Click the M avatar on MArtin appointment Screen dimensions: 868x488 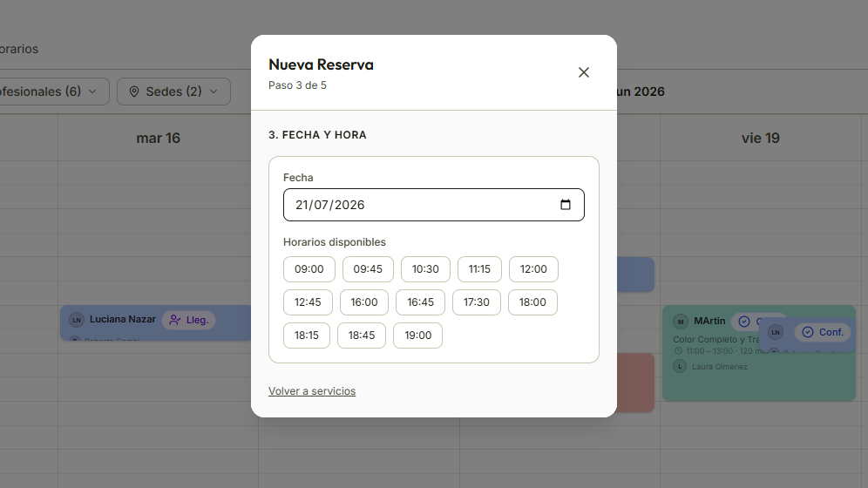pyautogui.click(x=681, y=322)
